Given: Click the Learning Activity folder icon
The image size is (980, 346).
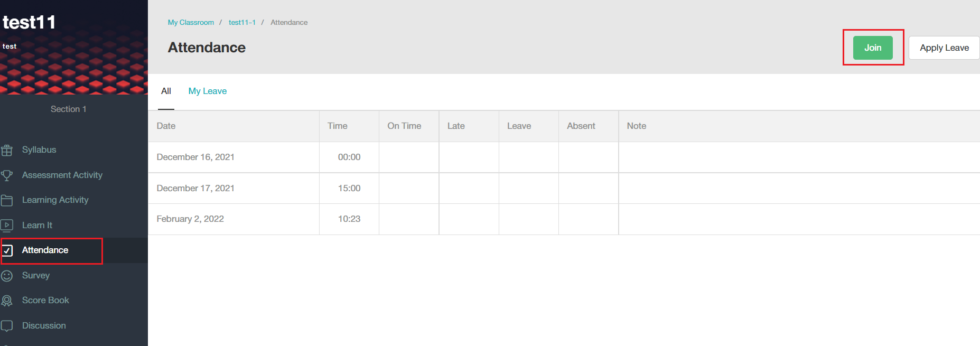Looking at the screenshot, I should click(x=7, y=200).
